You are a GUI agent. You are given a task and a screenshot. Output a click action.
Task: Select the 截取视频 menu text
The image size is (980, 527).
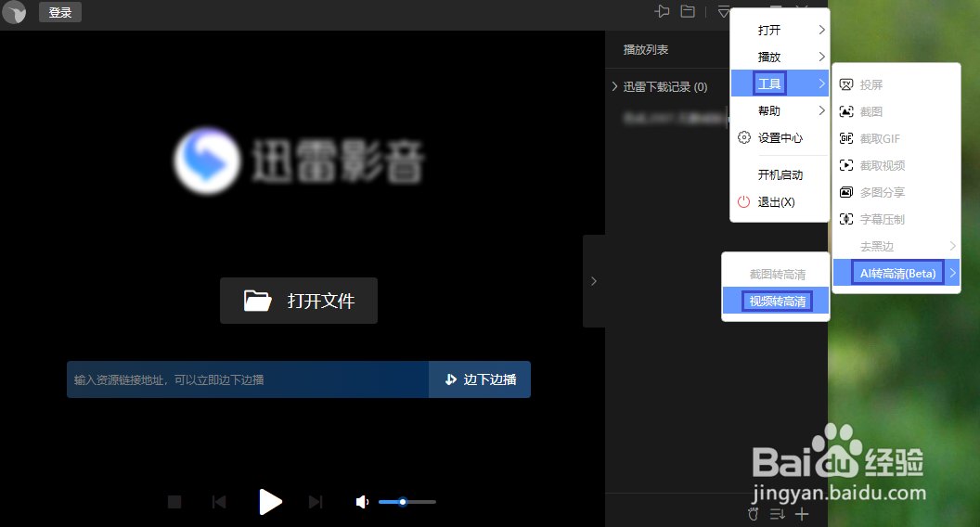883,166
